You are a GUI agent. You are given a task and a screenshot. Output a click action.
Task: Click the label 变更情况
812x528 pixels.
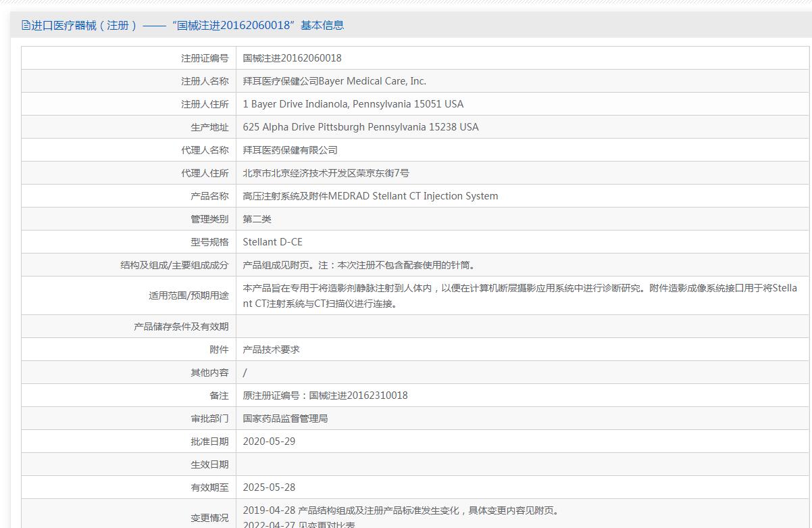pos(209,518)
